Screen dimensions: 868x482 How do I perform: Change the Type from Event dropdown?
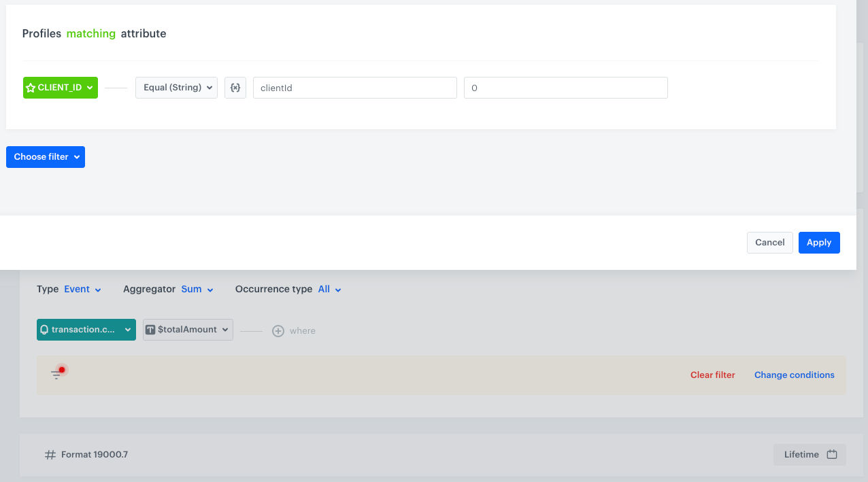pyautogui.click(x=82, y=289)
